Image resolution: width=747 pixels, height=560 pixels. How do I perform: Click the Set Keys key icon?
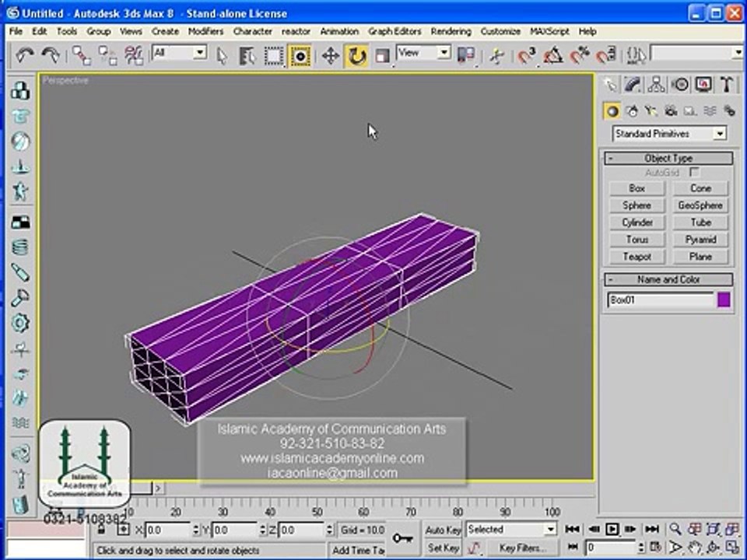[x=403, y=538]
